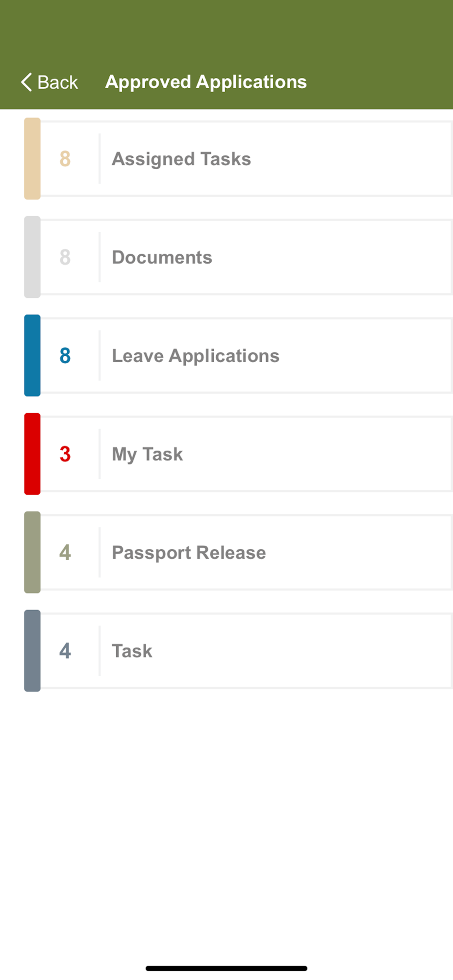Click the blue bar beside Leave Applications
Screen dimensions: 453x980
pos(32,356)
